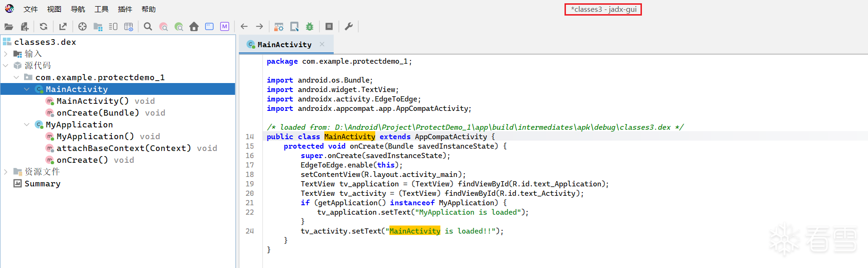
Task: Toggle the flatten packages icon
Action: point(98,27)
